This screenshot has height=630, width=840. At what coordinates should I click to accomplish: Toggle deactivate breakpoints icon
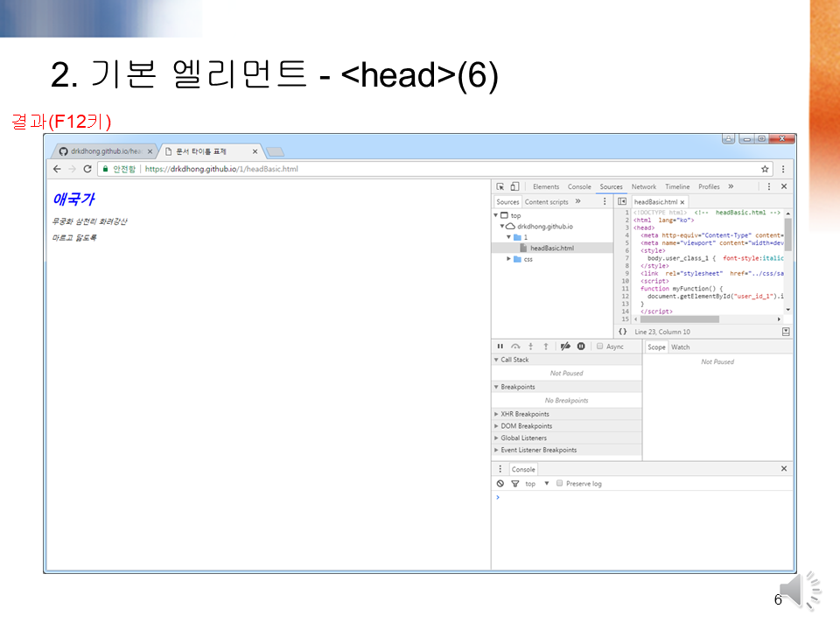[565, 346]
